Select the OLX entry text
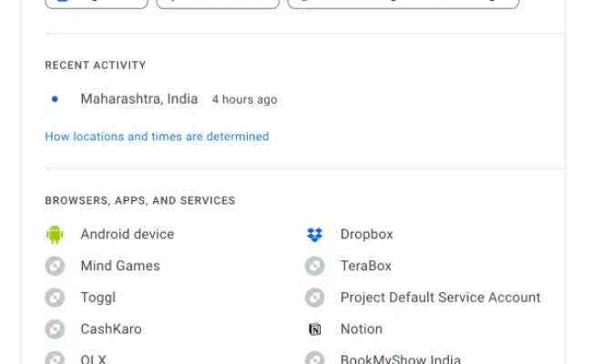592x364 pixels. (93, 359)
